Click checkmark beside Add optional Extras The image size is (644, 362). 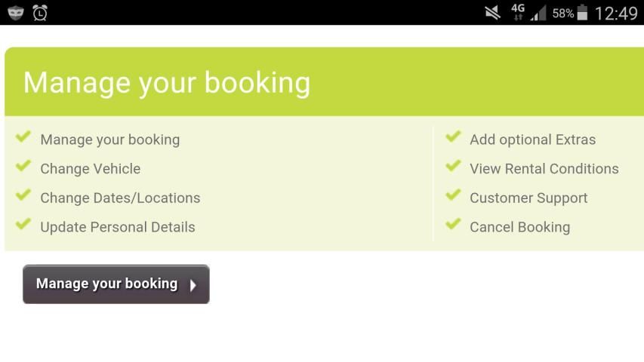(453, 137)
